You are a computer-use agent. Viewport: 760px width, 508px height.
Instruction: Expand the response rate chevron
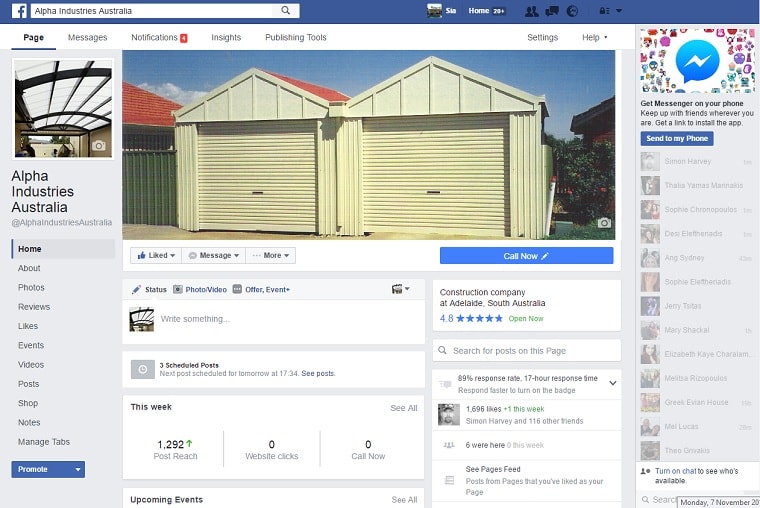click(x=612, y=383)
